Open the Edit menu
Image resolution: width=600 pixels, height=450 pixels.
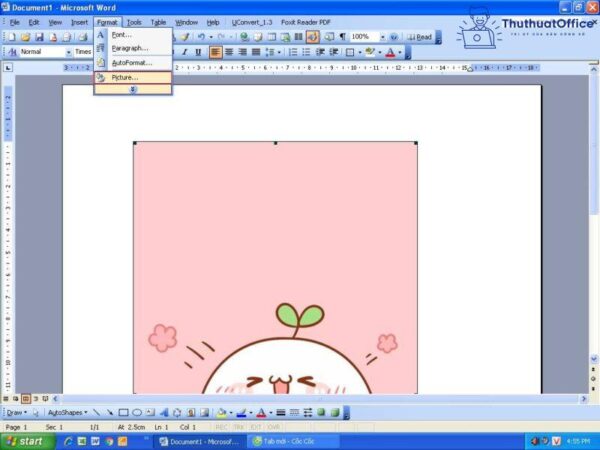pyautogui.click(x=34, y=23)
